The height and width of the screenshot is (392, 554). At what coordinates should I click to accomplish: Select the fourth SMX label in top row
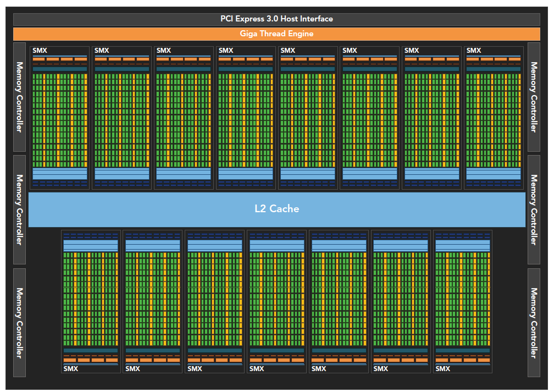pyautogui.click(x=226, y=51)
